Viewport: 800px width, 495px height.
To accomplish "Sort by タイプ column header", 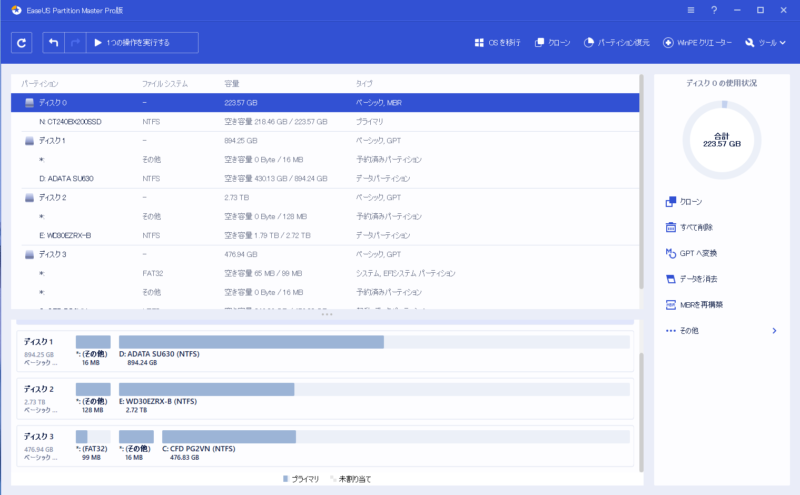I will pyautogui.click(x=364, y=84).
